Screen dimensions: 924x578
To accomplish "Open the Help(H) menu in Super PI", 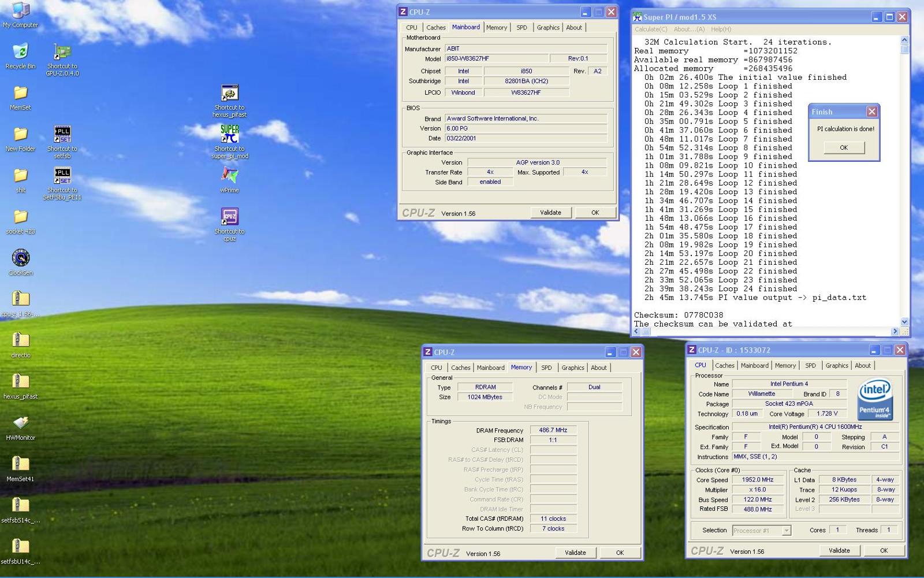I will 721,29.
